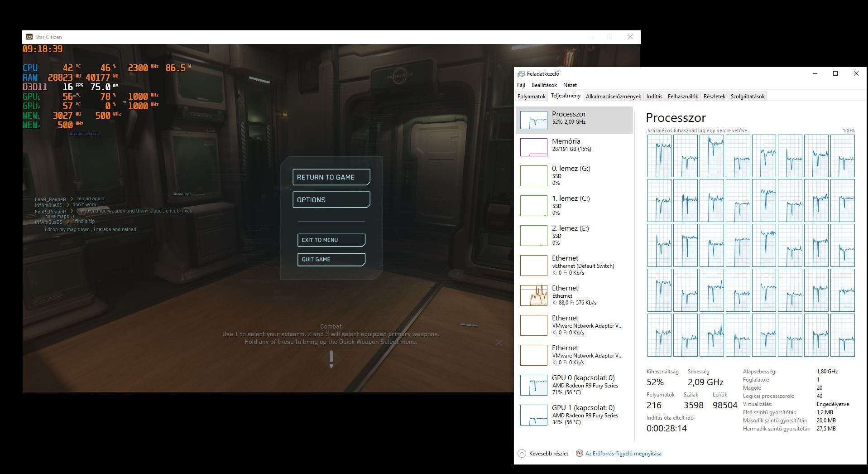Switch to the Folyamatok tab
Viewport: 868px width, 474px height.
(x=532, y=96)
